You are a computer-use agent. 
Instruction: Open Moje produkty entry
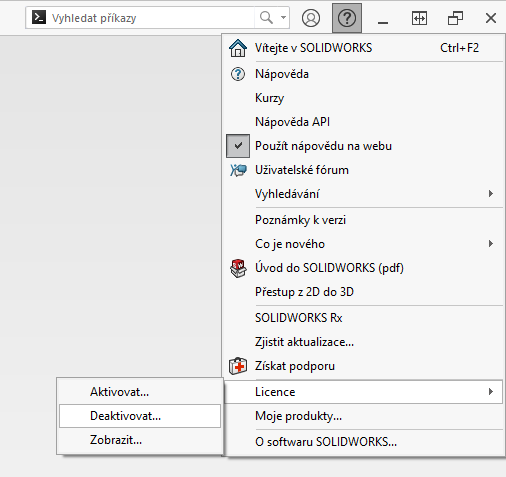click(x=364, y=416)
